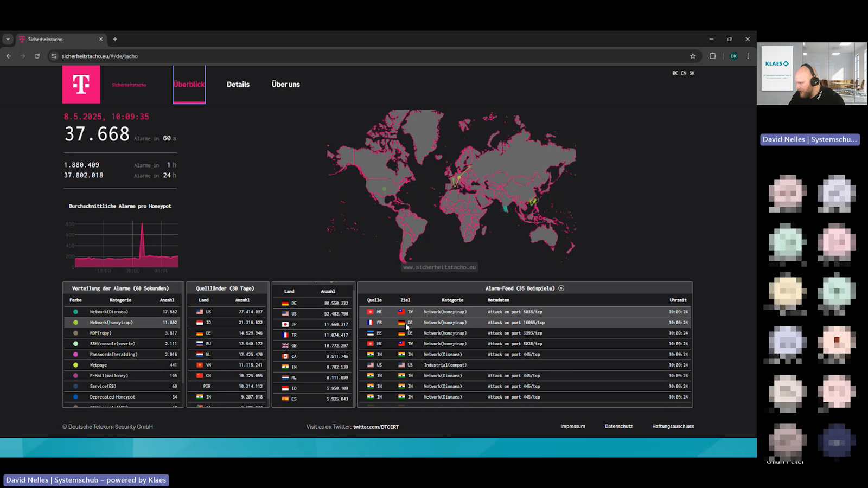Open a new browser tab
This screenshot has width=868, height=488.
pyautogui.click(x=115, y=39)
